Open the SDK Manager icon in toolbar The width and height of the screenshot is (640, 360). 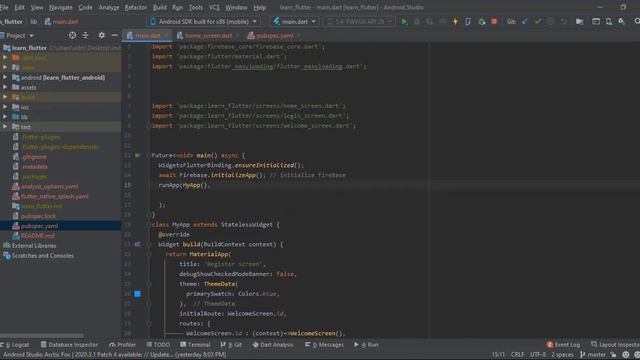[x=622, y=22]
